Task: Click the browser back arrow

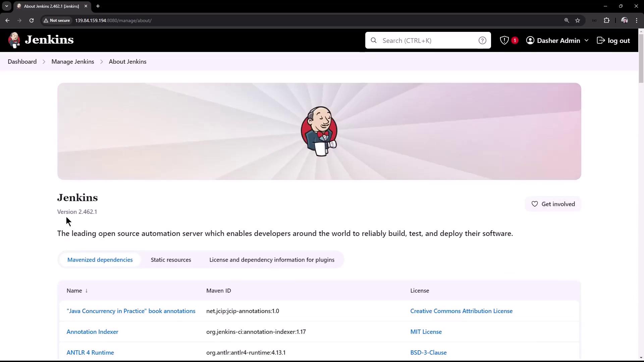Action: tap(7, 20)
